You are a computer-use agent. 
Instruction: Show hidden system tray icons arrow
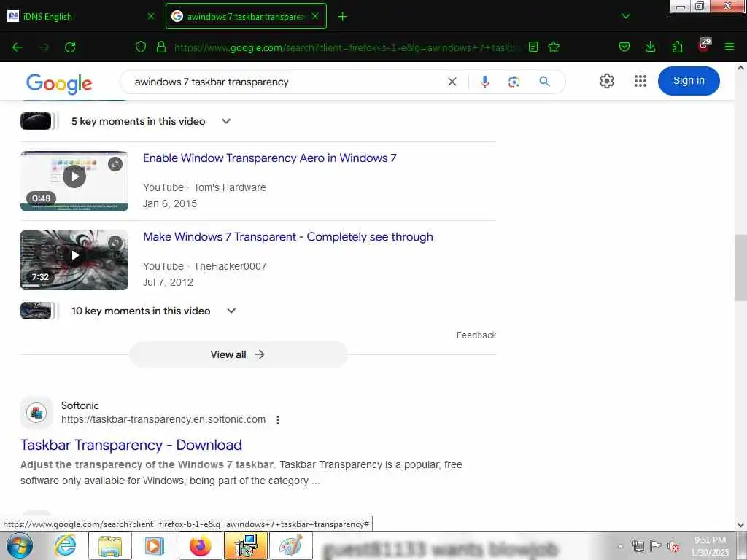pyautogui.click(x=620, y=546)
